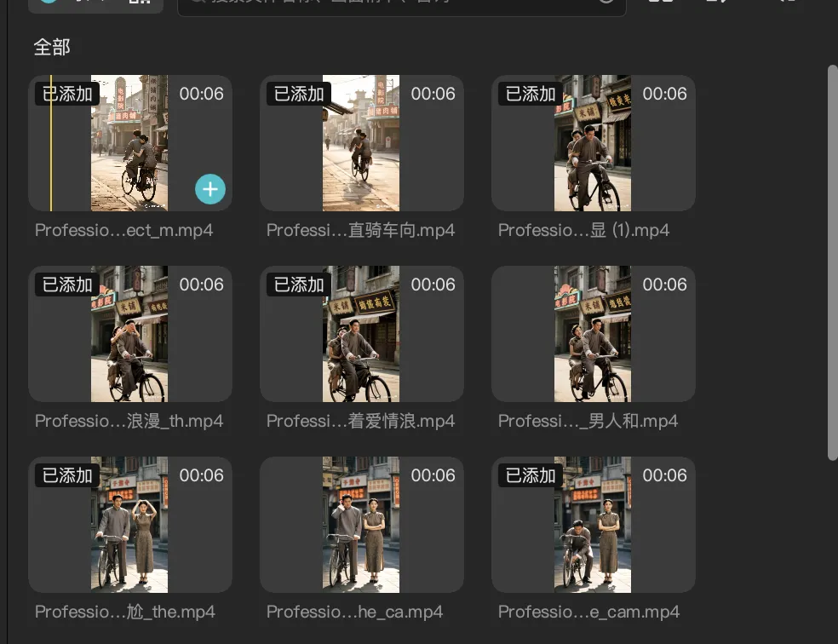Click file name Professio…e_cam.mp4

(x=589, y=612)
